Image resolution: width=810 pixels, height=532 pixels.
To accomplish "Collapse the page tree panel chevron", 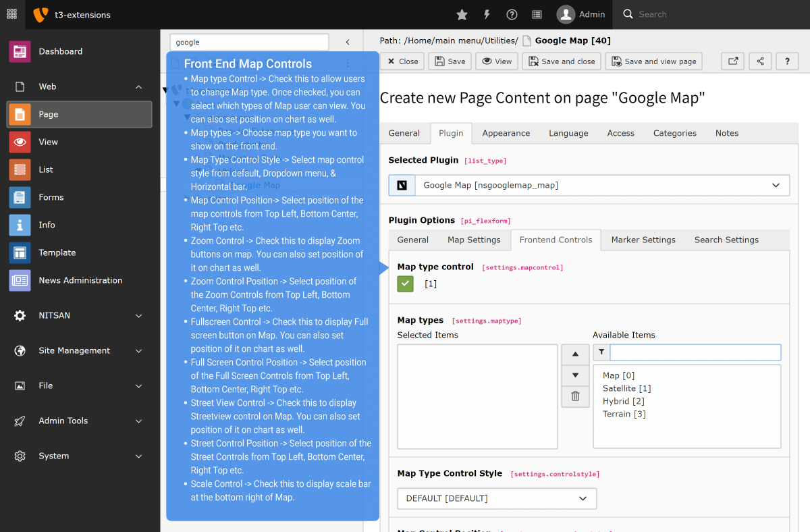I will 348,42.
